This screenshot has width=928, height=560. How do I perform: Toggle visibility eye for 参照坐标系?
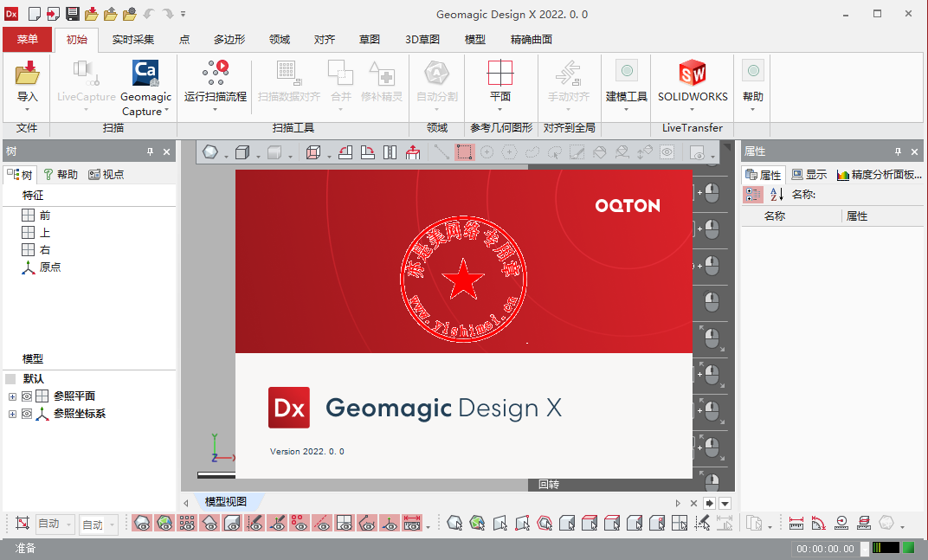[27, 414]
